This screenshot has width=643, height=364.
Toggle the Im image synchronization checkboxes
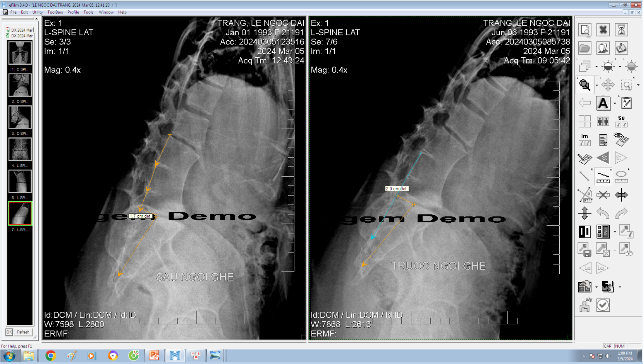coord(585,140)
